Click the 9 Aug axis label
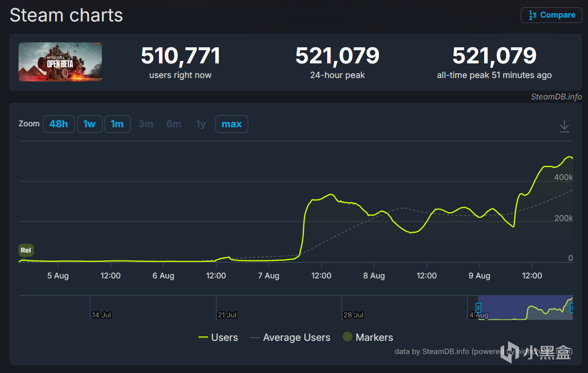The height and width of the screenshot is (373, 588). point(479,275)
